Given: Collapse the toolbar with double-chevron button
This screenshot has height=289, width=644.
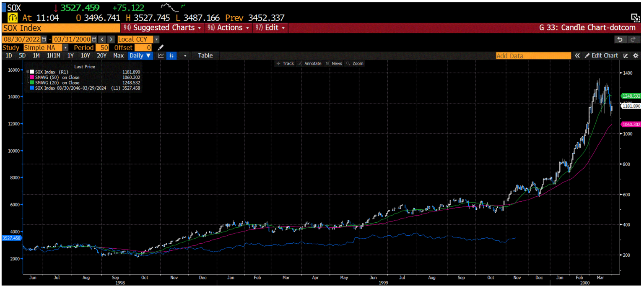Looking at the screenshot, I should point(577,55).
